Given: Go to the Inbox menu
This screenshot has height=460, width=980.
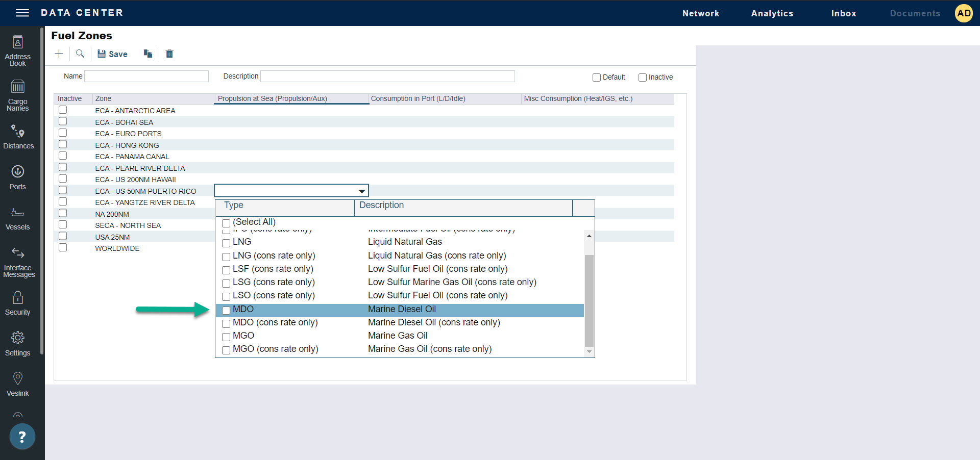Looking at the screenshot, I should [x=843, y=13].
